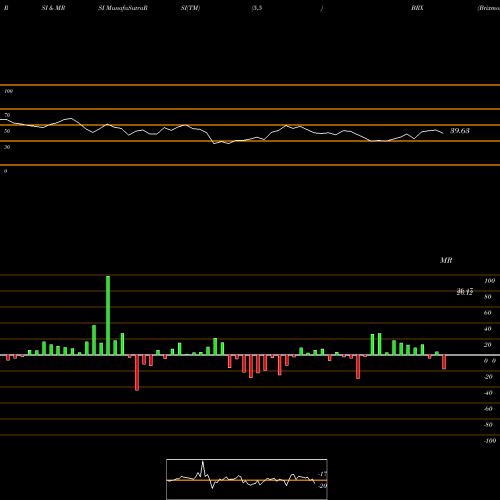Click the tallest green histogram bar
This screenshot has height=500, width=500.
[x=108, y=315]
